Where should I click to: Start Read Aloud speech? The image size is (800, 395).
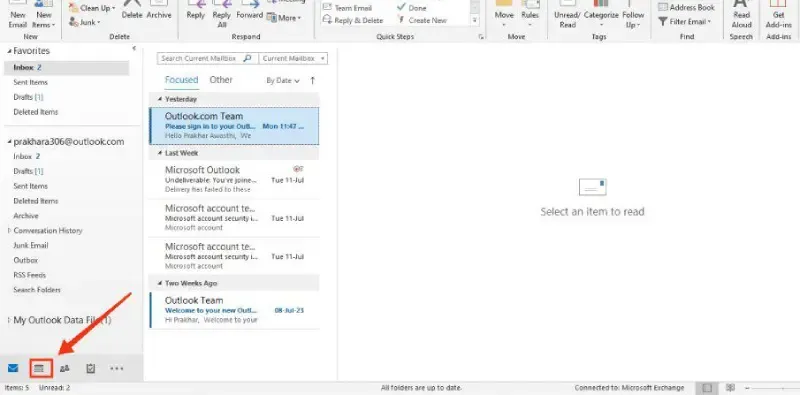[x=741, y=15]
